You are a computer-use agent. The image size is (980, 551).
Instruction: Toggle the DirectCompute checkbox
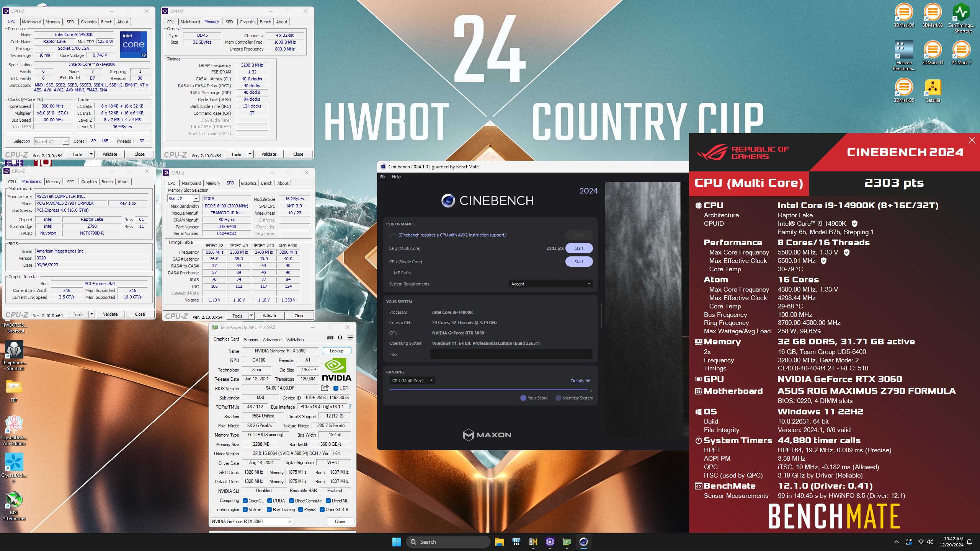click(291, 500)
